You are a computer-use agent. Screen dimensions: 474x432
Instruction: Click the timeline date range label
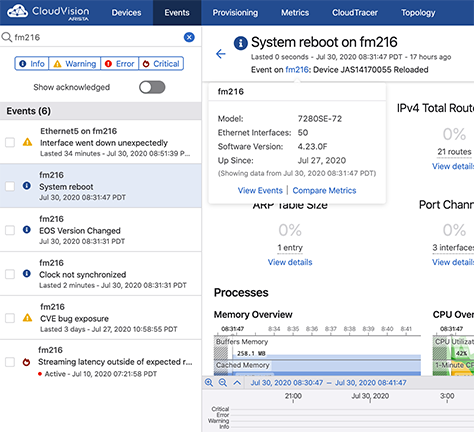pos(328,383)
